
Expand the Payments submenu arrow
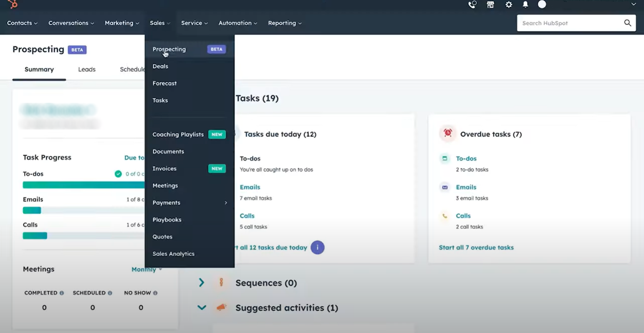click(226, 203)
